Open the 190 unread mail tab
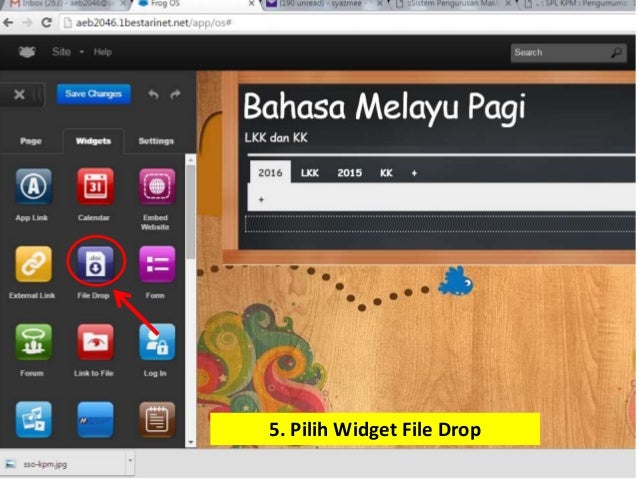The height and width of the screenshot is (479, 638). (x=323, y=4)
